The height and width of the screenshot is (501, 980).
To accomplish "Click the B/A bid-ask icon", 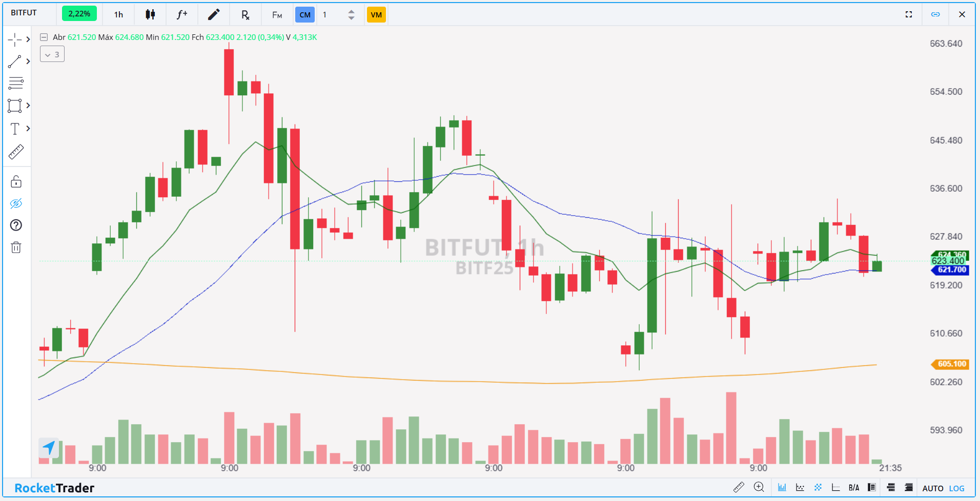I will [853, 488].
